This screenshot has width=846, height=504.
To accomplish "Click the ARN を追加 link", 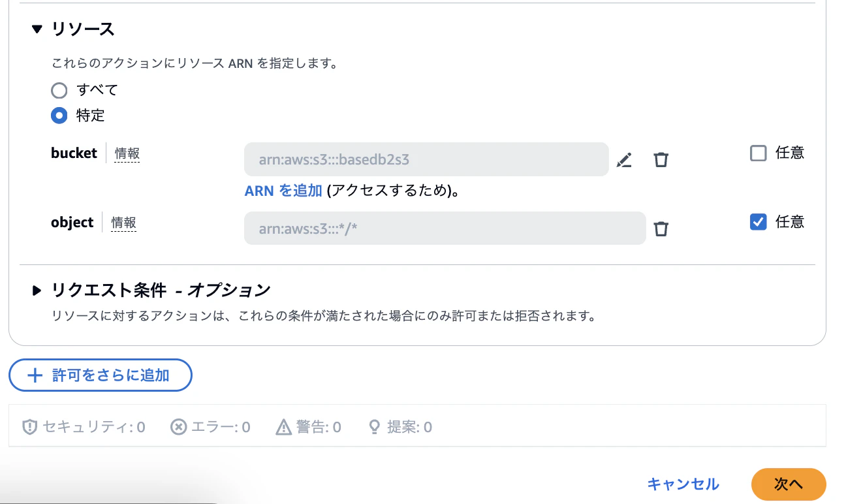I will (x=283, y=191).
